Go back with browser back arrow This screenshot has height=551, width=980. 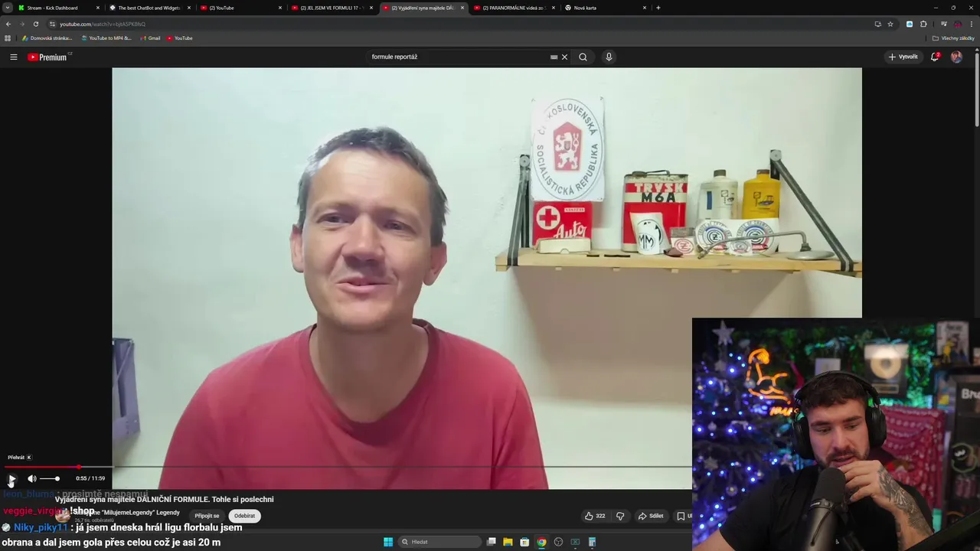(8, 24)
